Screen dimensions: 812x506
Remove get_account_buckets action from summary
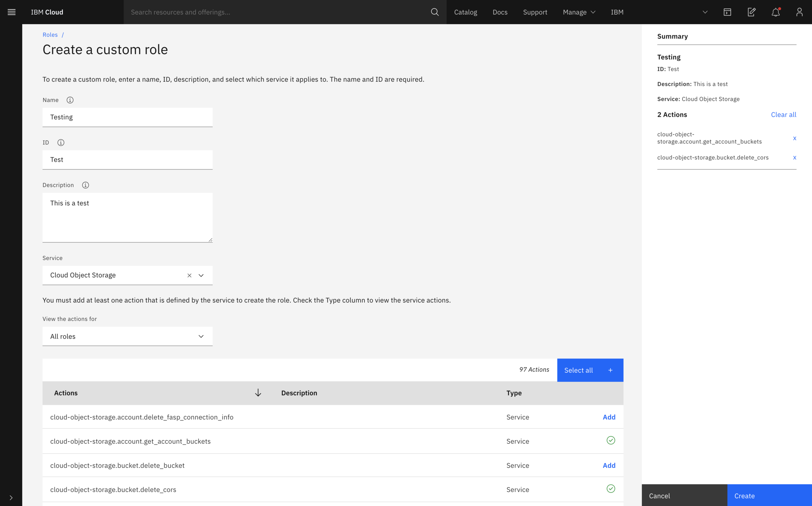794,138
